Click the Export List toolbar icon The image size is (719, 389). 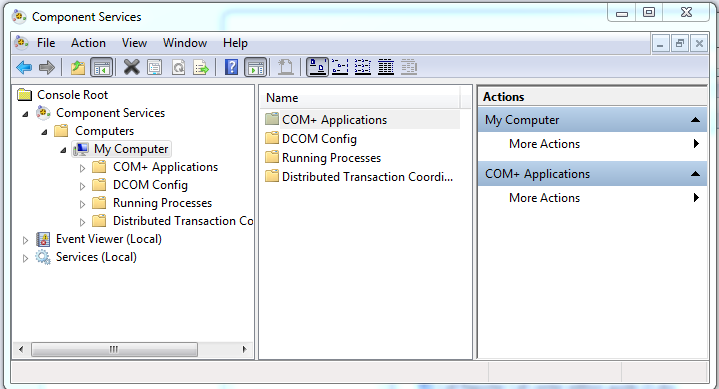pyautogui.click(x=201, y=67)
